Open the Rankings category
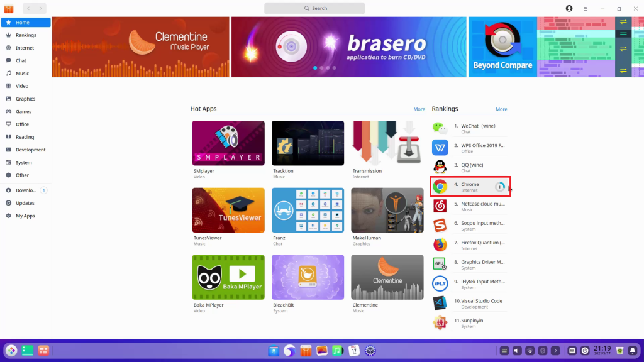Viewport: 644px width, 362px height. tap(25, 35)
